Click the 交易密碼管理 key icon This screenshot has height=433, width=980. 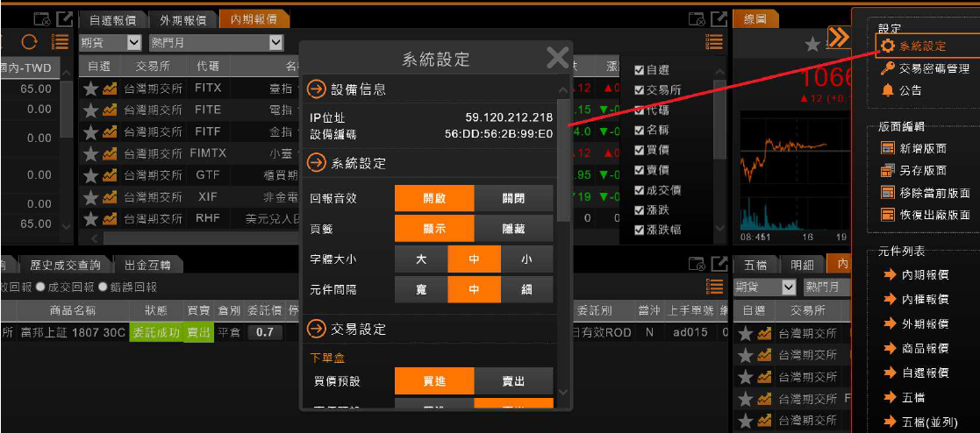(x=888, y=68)
